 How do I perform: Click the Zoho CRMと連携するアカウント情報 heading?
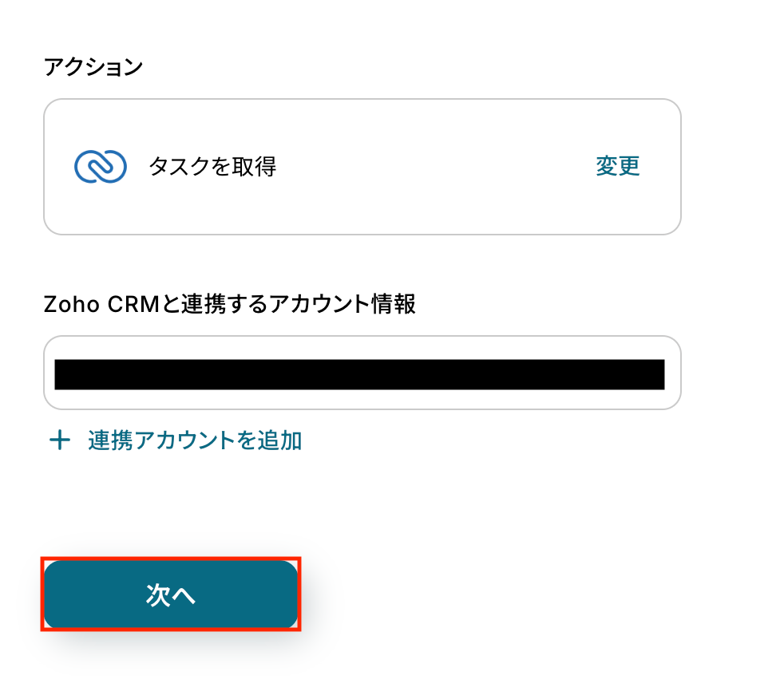(x=229, y=304)
